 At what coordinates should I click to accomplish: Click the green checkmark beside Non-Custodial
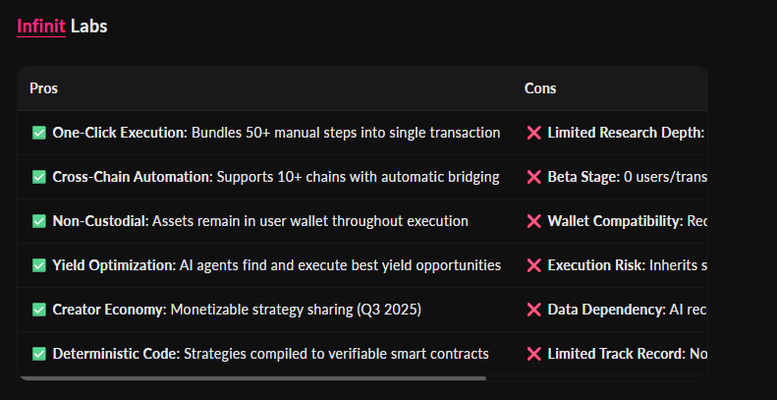39,221
